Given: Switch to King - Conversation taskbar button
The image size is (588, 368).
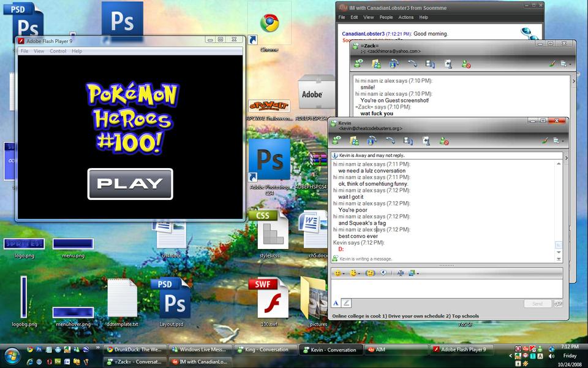Looking at the screenshot, I should [x=265, y=350].
